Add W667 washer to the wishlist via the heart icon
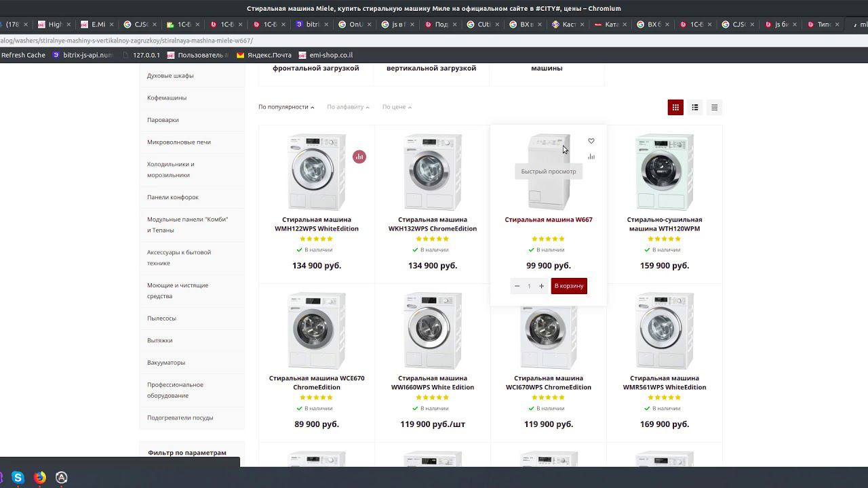Screen dimensions: 868x488 pyautogui.click(x=591, y=141)
